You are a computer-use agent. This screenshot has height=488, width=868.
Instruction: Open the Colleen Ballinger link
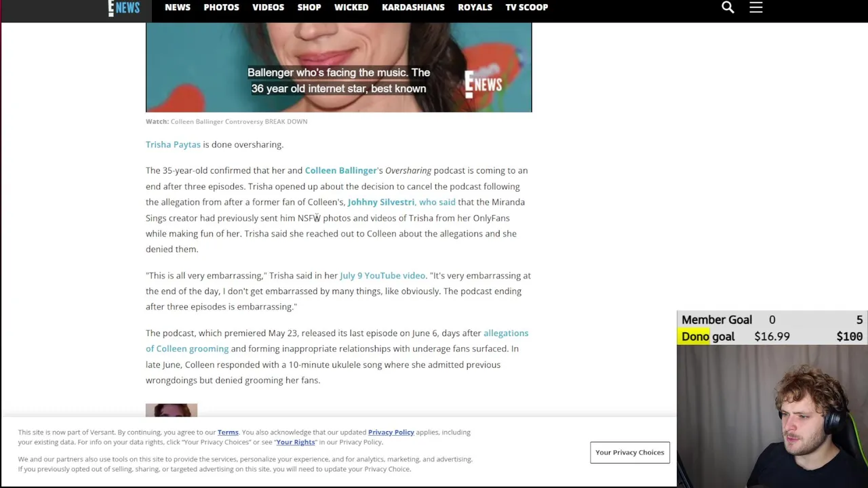(340, 170)
